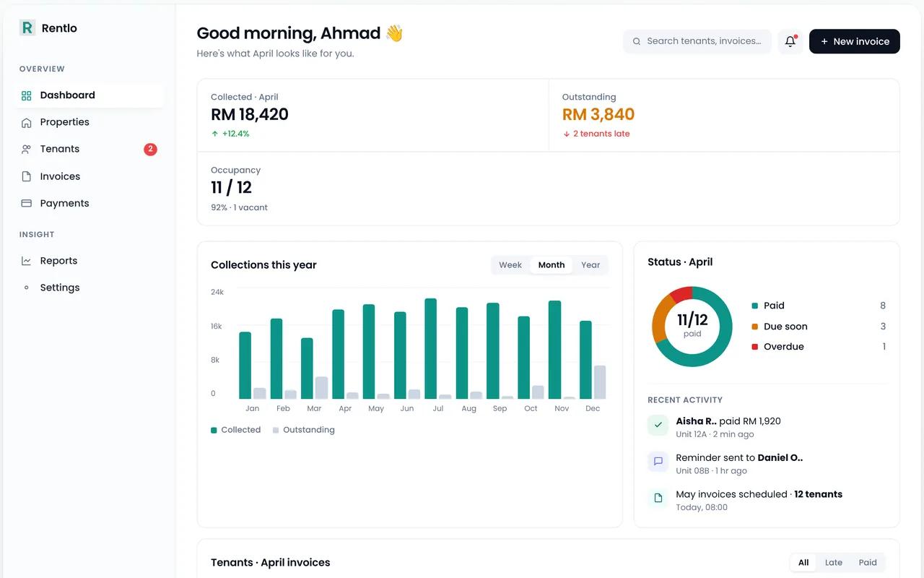
Task: Select the Month chart range
Action: [552, 265]
